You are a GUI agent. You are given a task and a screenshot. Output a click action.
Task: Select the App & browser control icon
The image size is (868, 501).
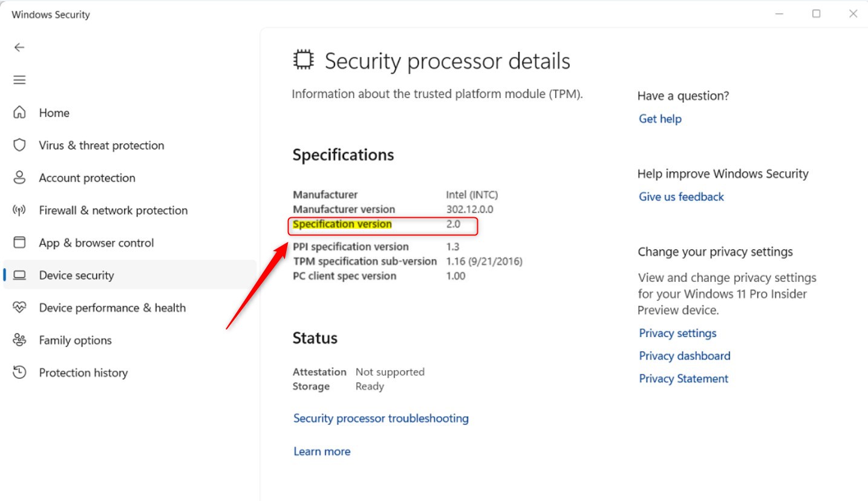click(x=19, y=243)
